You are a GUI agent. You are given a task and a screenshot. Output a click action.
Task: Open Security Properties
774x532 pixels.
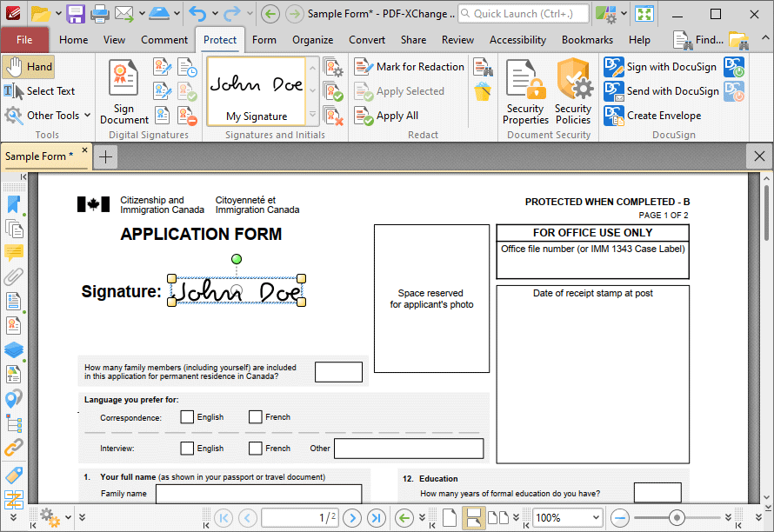524,94
